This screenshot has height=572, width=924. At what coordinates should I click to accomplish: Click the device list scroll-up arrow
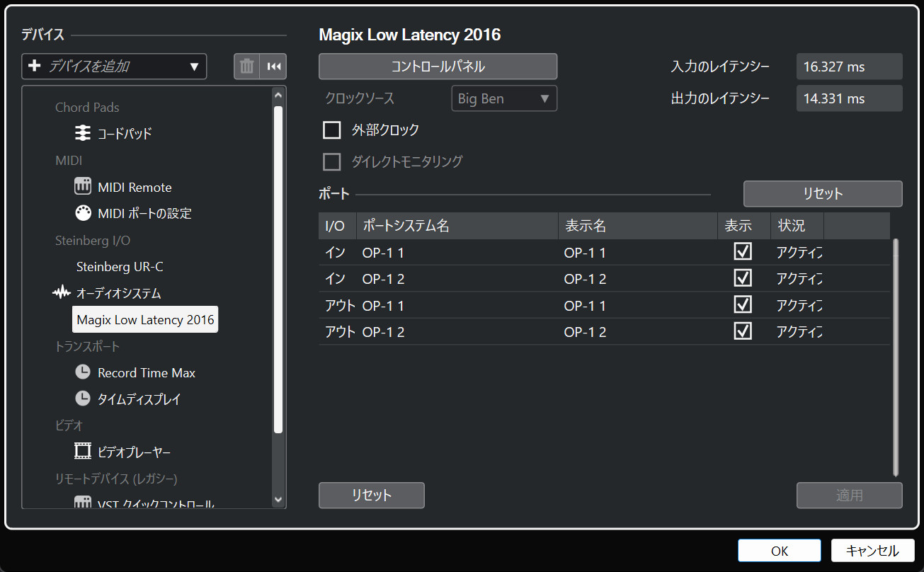(278, 95)
